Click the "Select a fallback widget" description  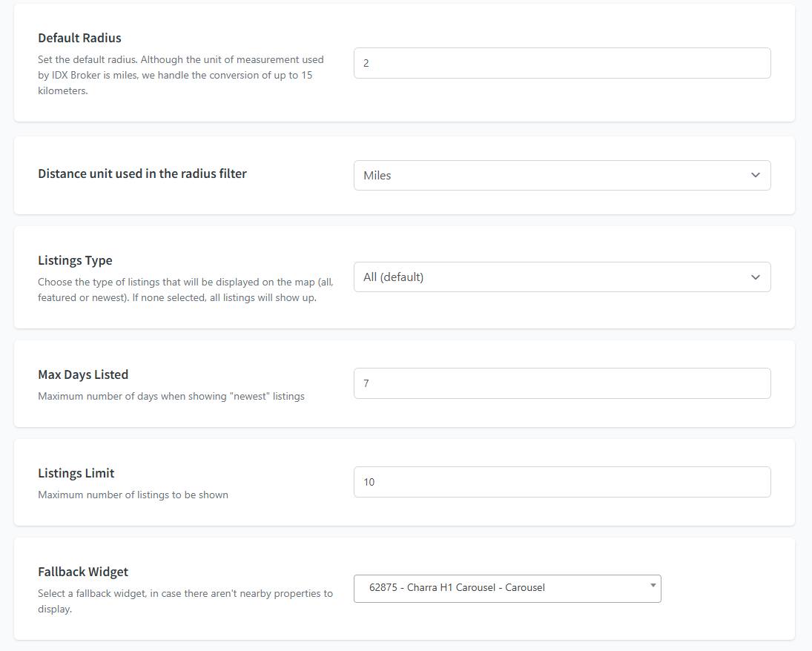185,601
